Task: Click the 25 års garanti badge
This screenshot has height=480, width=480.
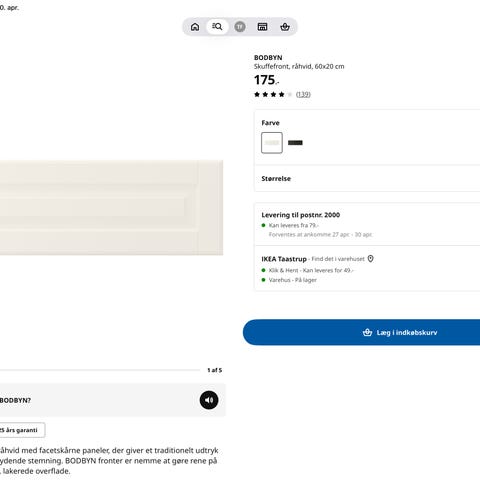Action: (x=22, y=430)
